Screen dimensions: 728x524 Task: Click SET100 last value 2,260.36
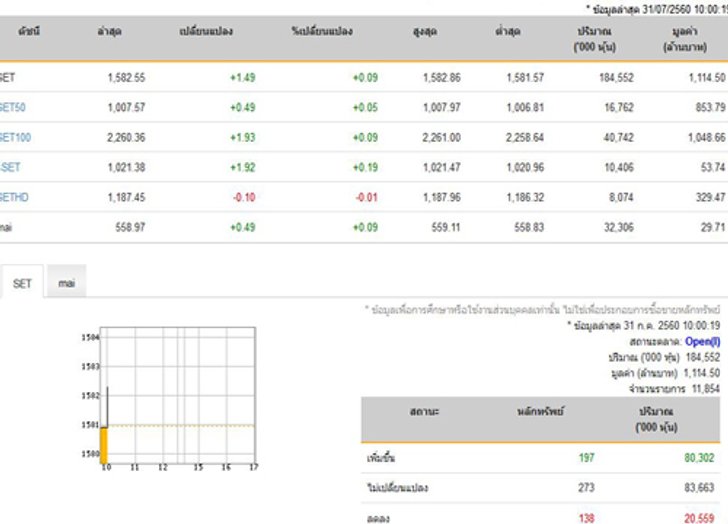(x=126, y=137)
